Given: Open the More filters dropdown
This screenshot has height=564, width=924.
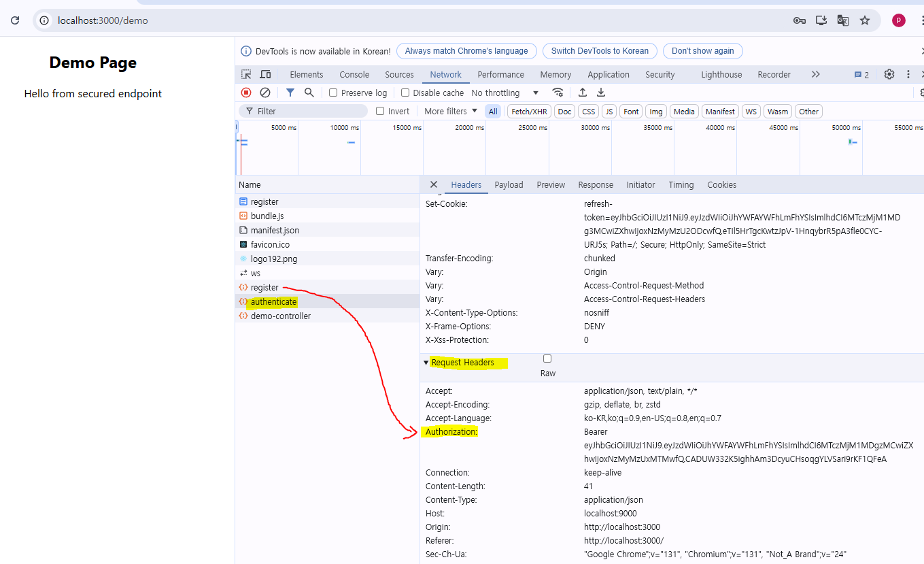Looking at the screenshot, I should click(x=451, y=111).
